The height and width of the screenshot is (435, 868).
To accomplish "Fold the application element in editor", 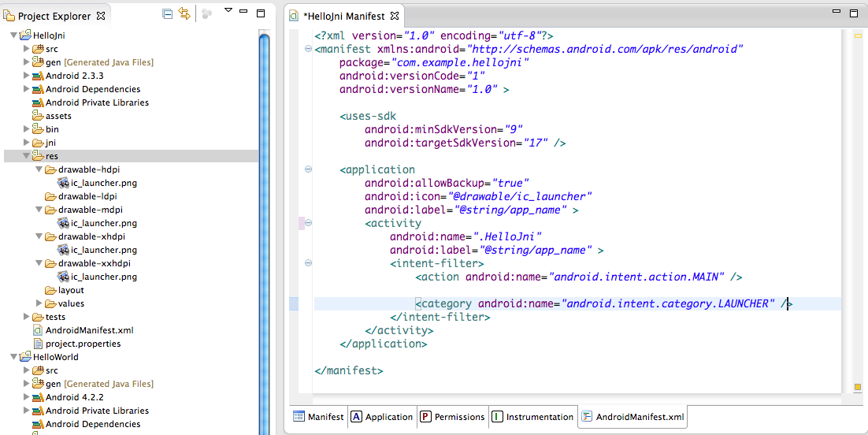I will click(308, 169).
